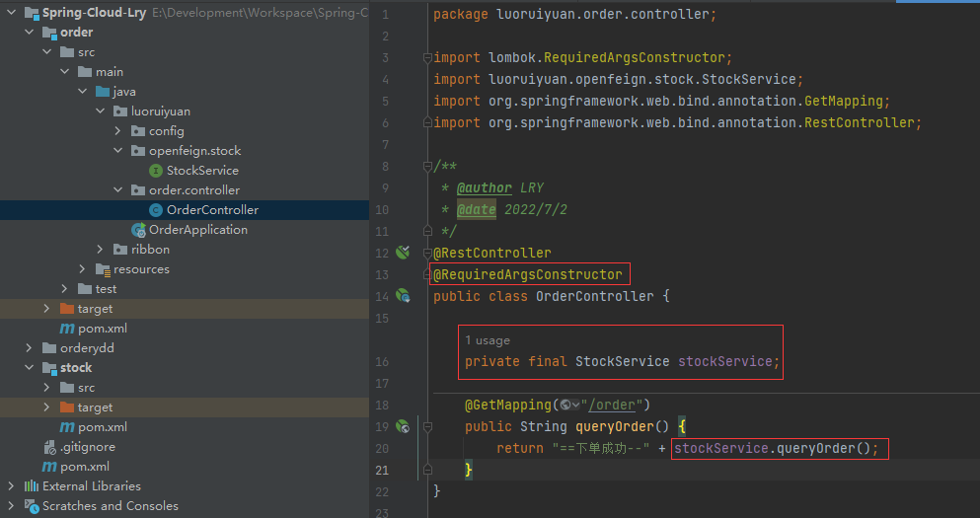Open OrderApplication in the project tree

pyautogui.click(x=198, y=230)
